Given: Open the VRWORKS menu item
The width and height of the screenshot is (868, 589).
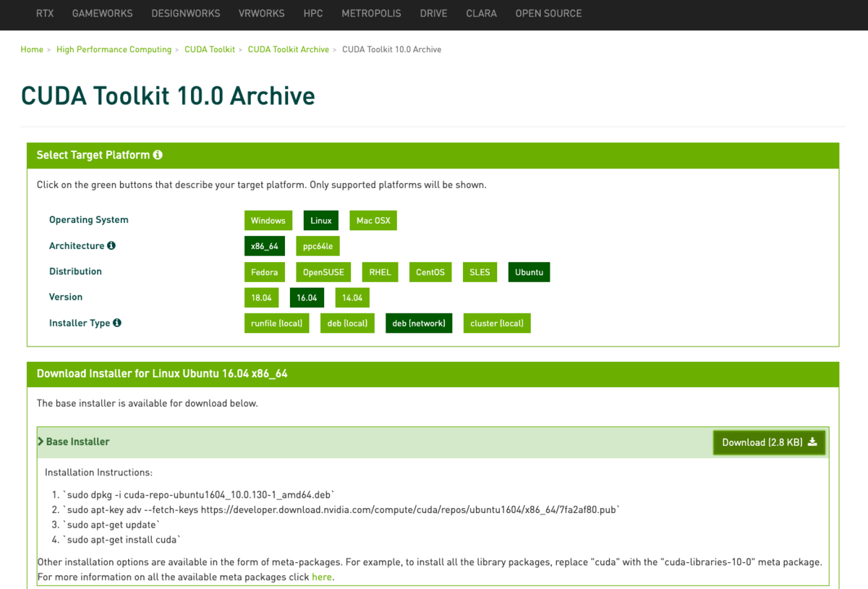Looking at the screenshot, I should tap(262, 14).
